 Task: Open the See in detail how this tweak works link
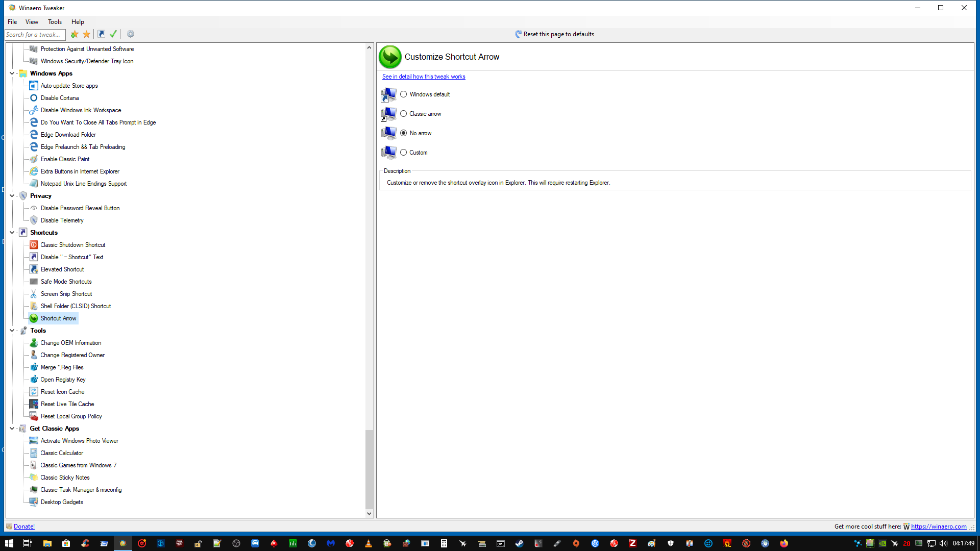click(424, 77)
